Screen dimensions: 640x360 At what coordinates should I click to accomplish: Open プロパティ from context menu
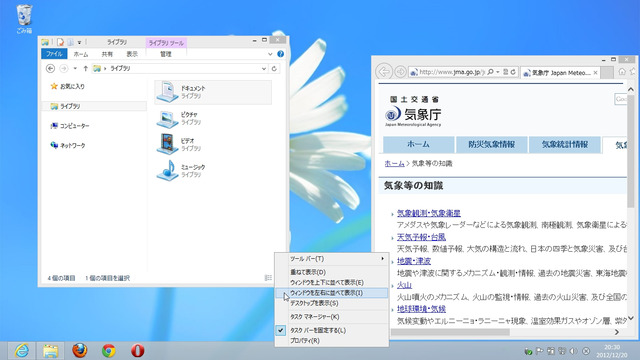pyautogui.click(x=331, y=340)
